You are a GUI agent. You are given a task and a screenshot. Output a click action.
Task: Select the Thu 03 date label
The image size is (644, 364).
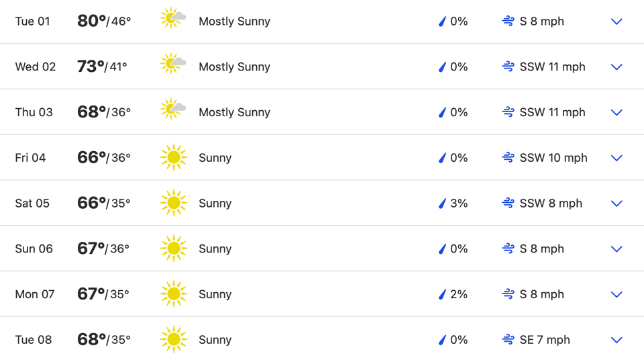coord(34,112)
